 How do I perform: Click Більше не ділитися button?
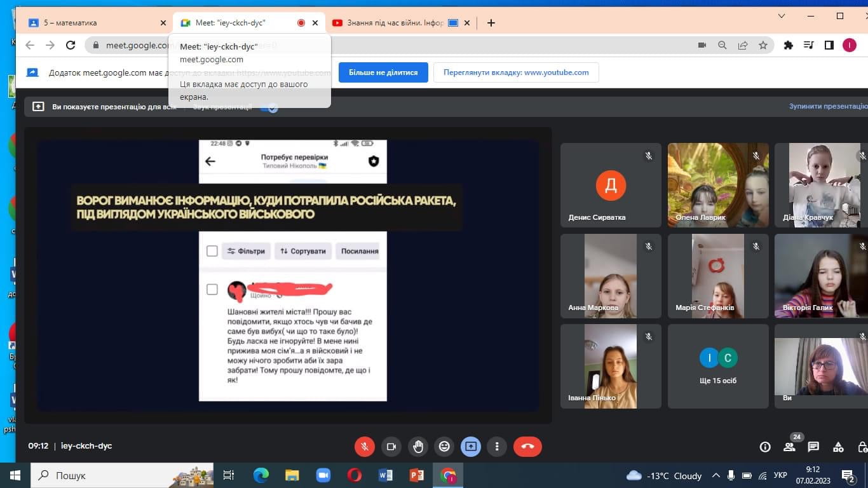pyautogui.click(x=383, y=72)
